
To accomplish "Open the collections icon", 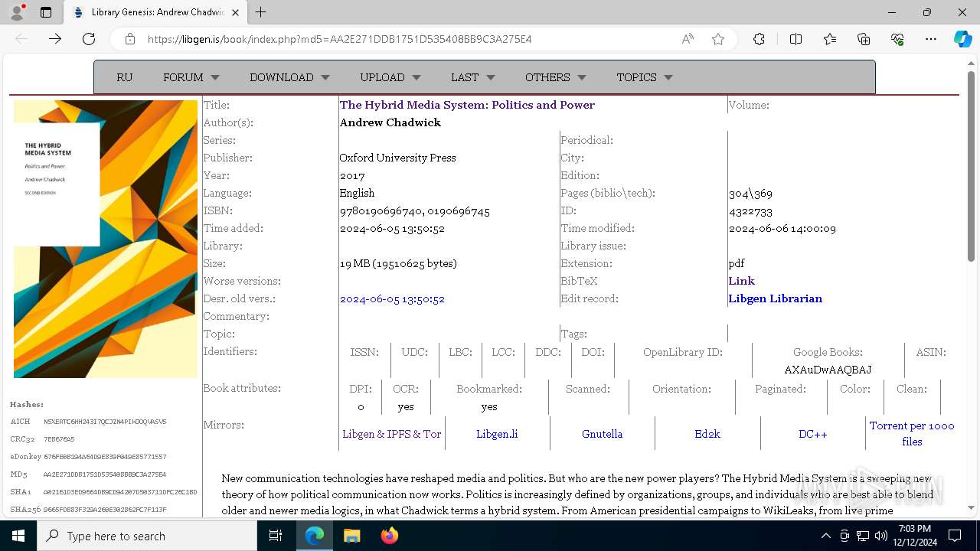I will [x=864, y=39].
